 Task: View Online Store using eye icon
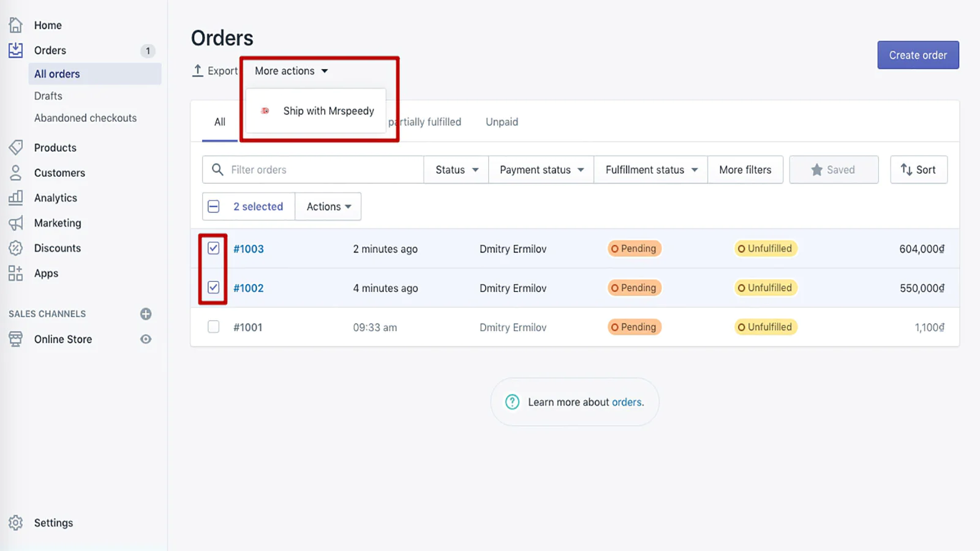pos(146,339)
